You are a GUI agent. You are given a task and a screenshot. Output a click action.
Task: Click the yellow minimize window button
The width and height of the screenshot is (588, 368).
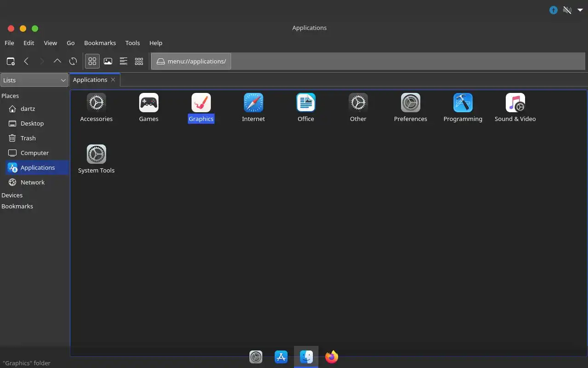[23, 29]
